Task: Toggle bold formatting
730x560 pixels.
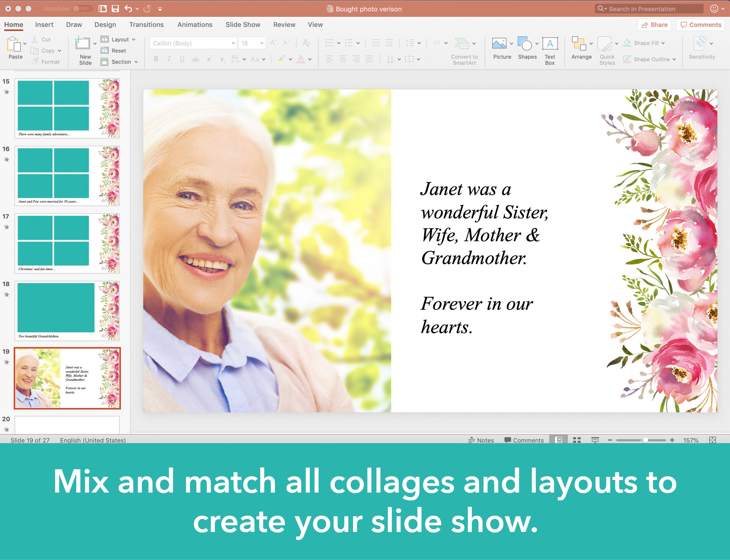Action: point(156,59)
